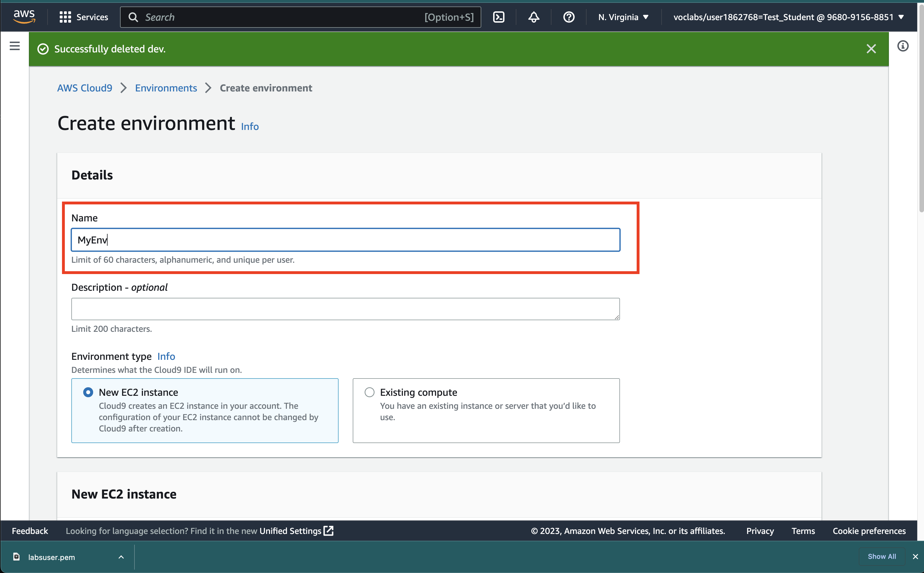This screenshot has width=924, height=573.
Task: Click in the Description optional text area
Action: pos(345,309)
